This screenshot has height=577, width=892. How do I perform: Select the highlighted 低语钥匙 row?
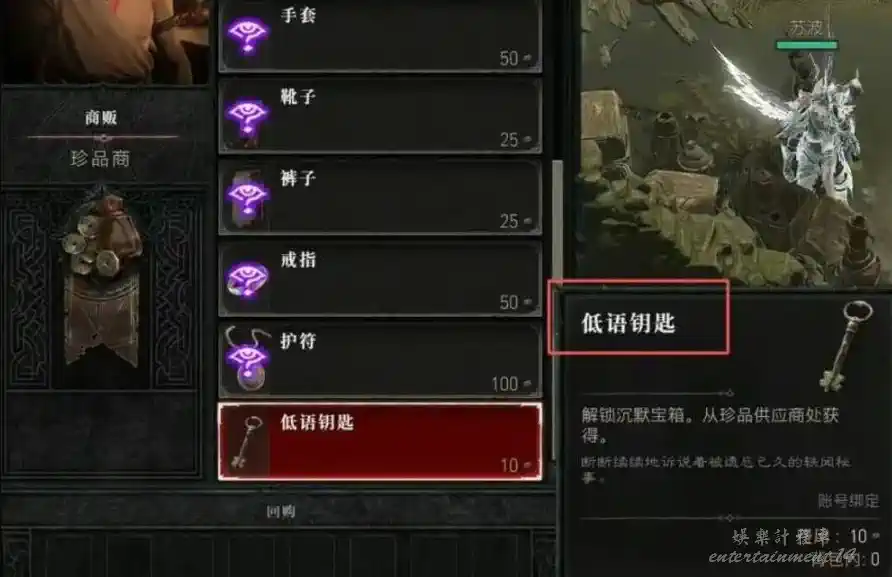pyautogui.click(x=380, y=442)
